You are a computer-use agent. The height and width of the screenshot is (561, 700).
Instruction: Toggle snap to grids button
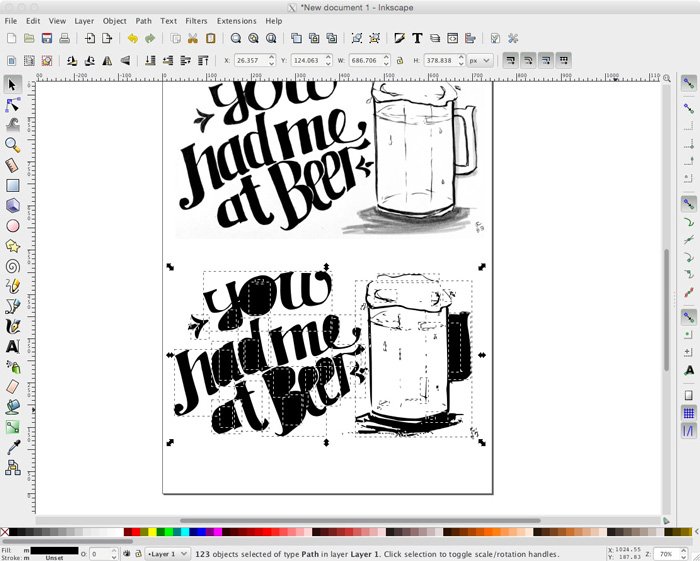coord(688,413)
